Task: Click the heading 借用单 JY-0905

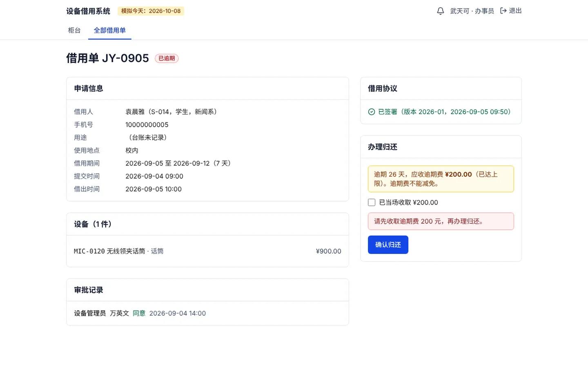Action: [107, 58]
